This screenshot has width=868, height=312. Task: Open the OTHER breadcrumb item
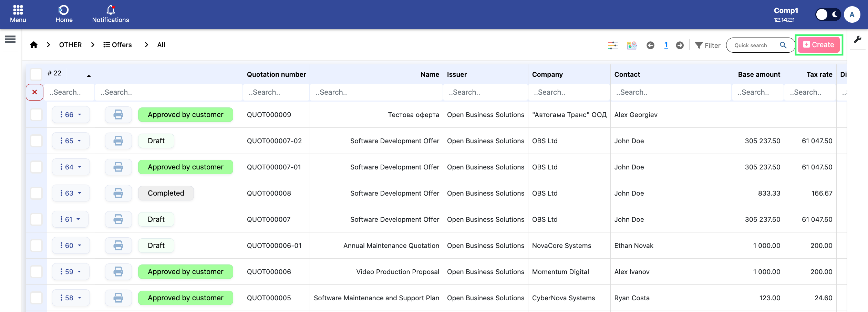(70, 45)
